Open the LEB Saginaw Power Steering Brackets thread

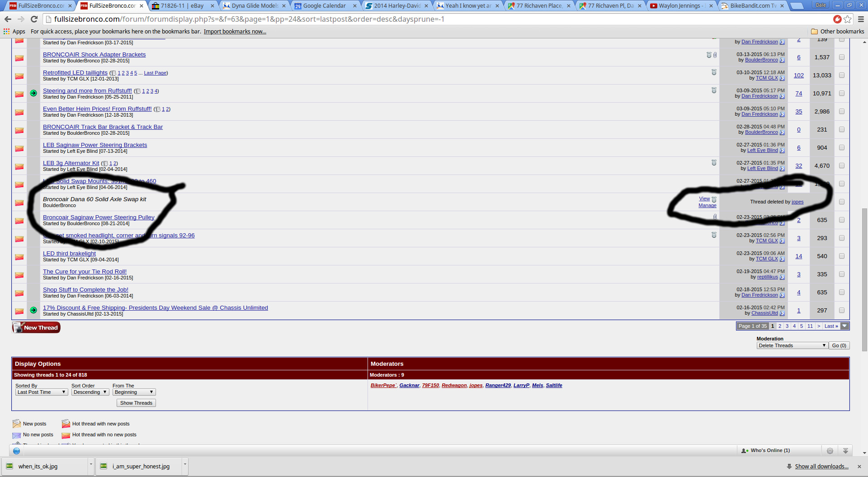[95, 145]
